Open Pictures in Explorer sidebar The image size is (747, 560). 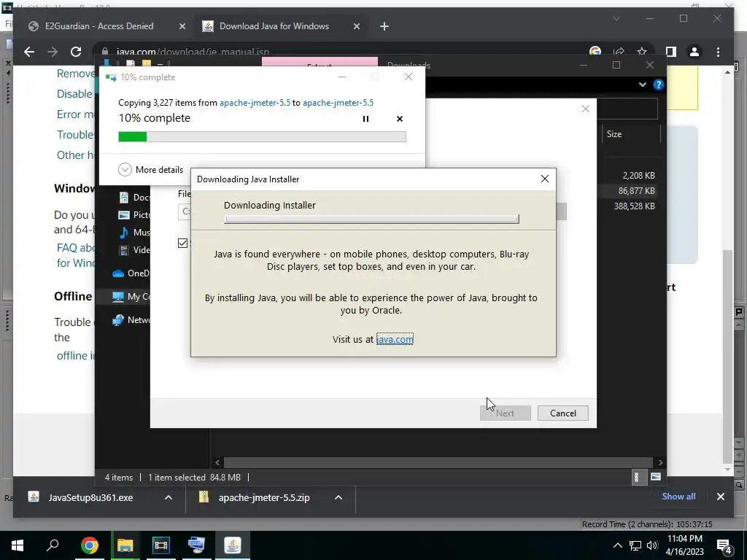pyautogui.click(x=133, y=215)
